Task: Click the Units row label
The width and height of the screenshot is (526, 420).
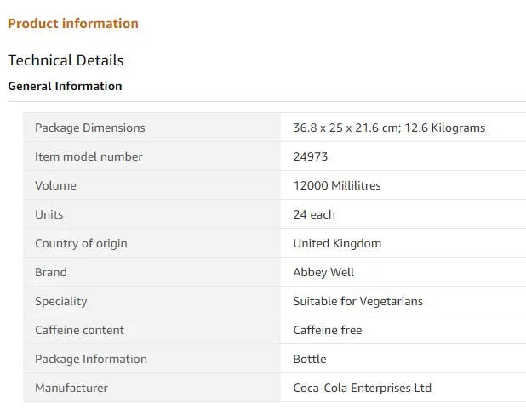Action: (49, 214)
